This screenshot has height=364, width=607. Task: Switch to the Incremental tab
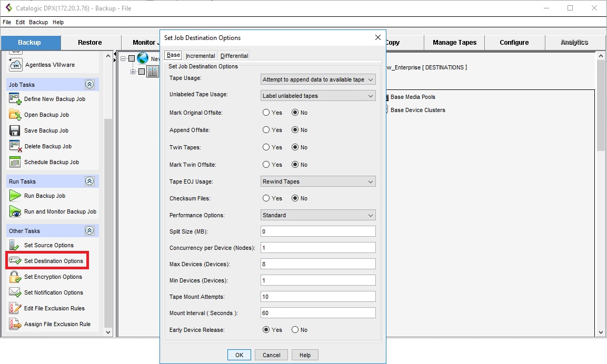point(200,56)
